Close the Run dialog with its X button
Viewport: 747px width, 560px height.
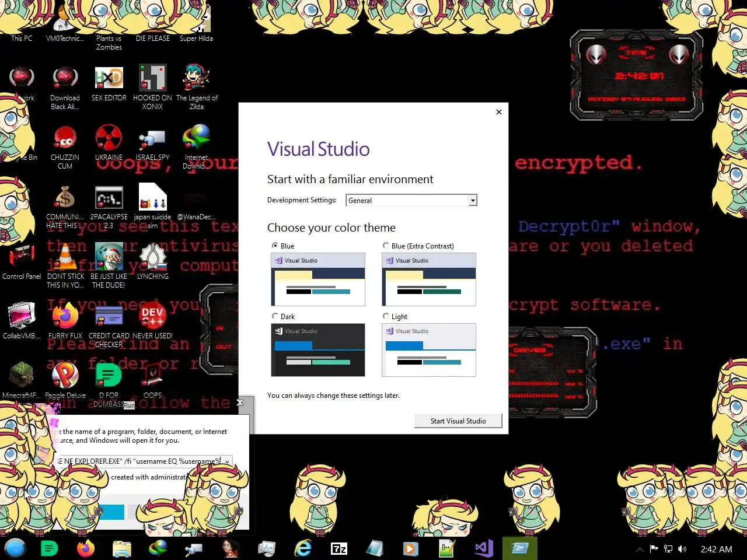tap(240, 402)
